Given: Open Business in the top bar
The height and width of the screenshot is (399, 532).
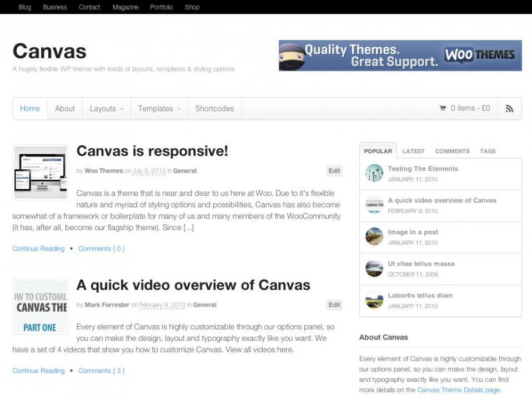Looking at the screenshot, I should pos(55,7).
